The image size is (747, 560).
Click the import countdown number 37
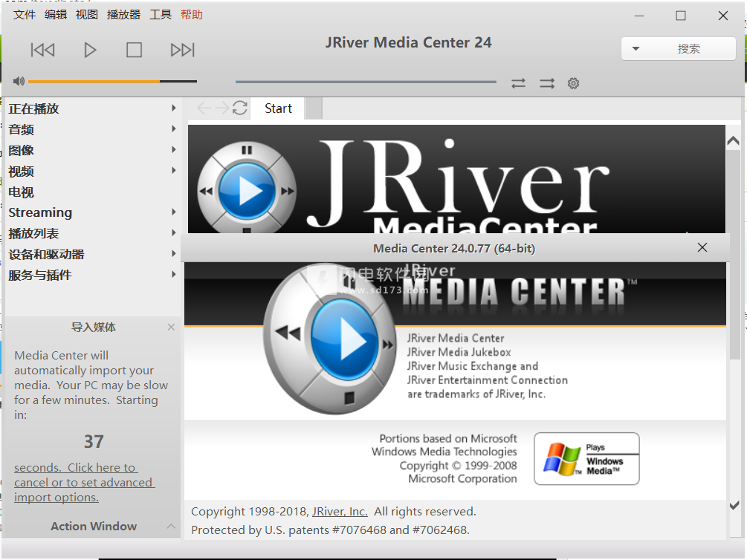pos(94,441)
